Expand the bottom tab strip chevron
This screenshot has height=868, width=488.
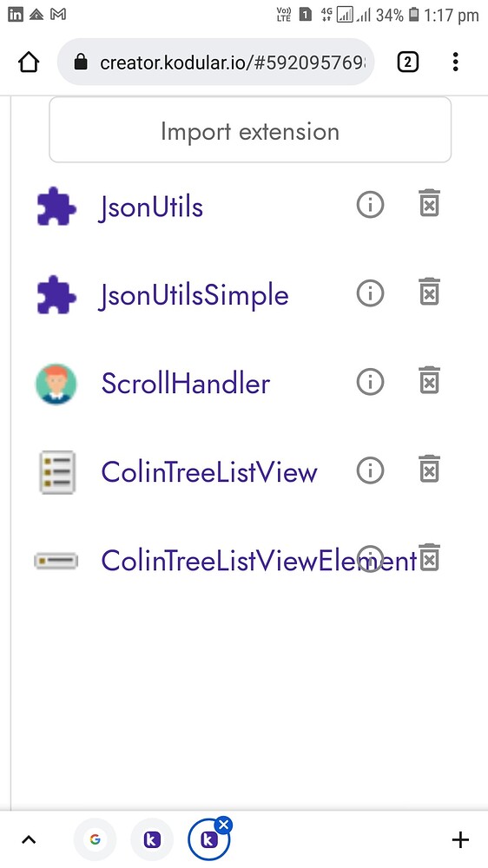(x=29, y=840)
